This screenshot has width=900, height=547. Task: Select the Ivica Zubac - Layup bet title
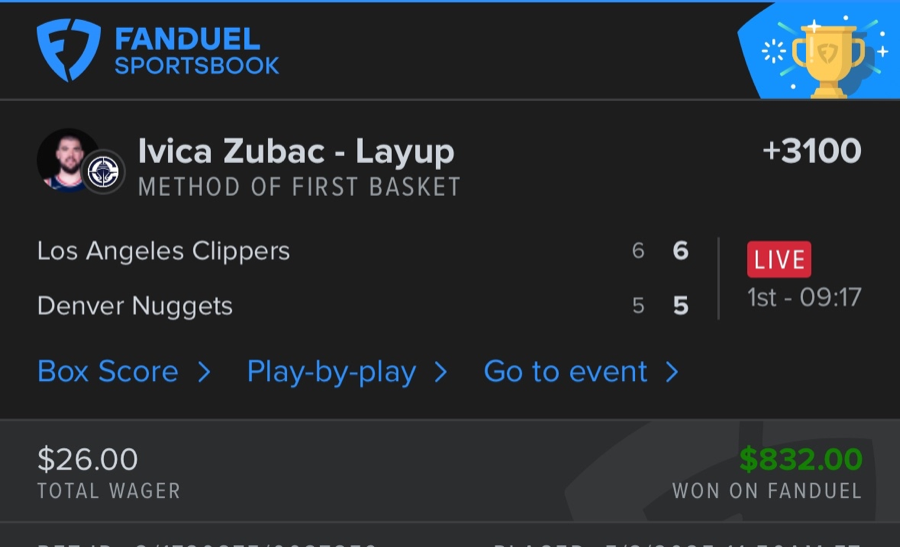pos(296,151)
